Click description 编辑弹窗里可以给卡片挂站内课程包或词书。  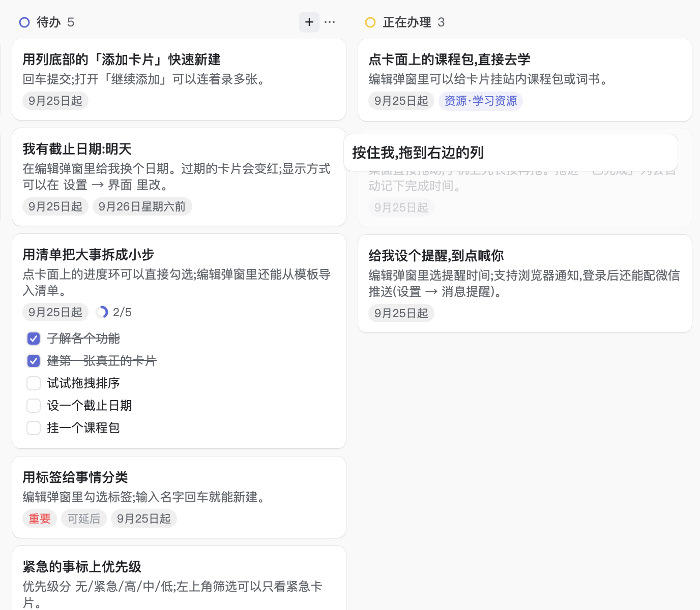pos(490,79)
